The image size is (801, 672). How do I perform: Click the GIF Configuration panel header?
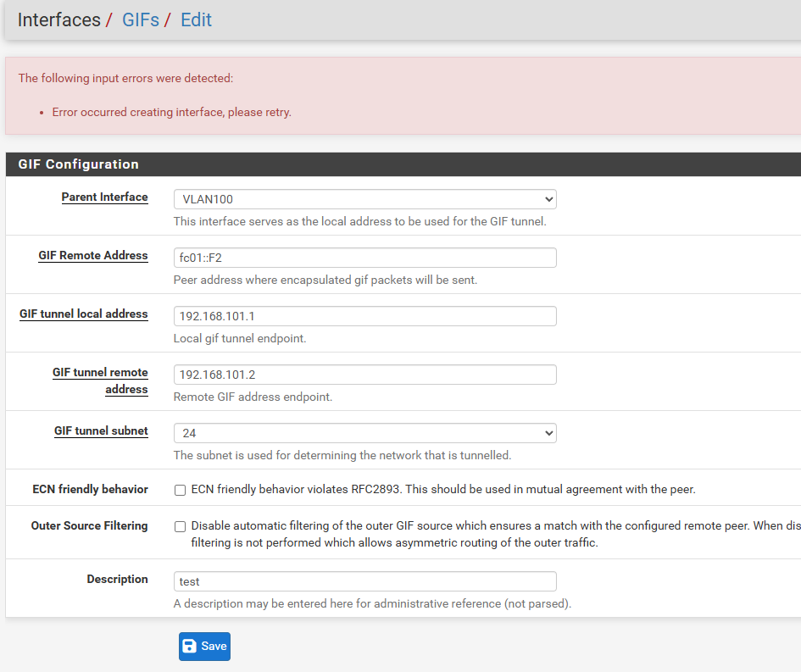(78, 164)
